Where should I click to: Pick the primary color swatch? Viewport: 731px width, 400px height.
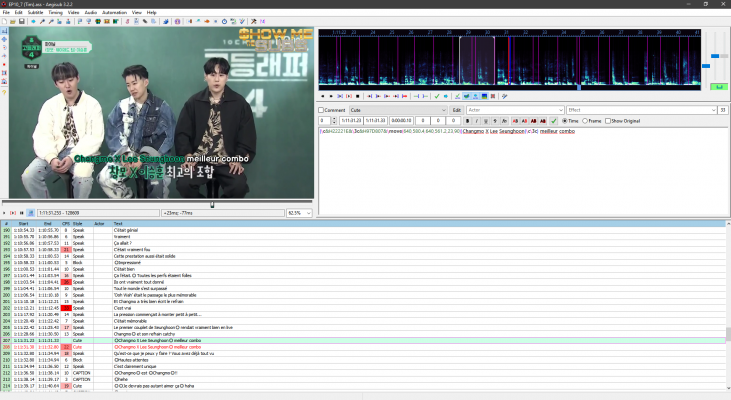pyautogui.click(x=515, y=121)
